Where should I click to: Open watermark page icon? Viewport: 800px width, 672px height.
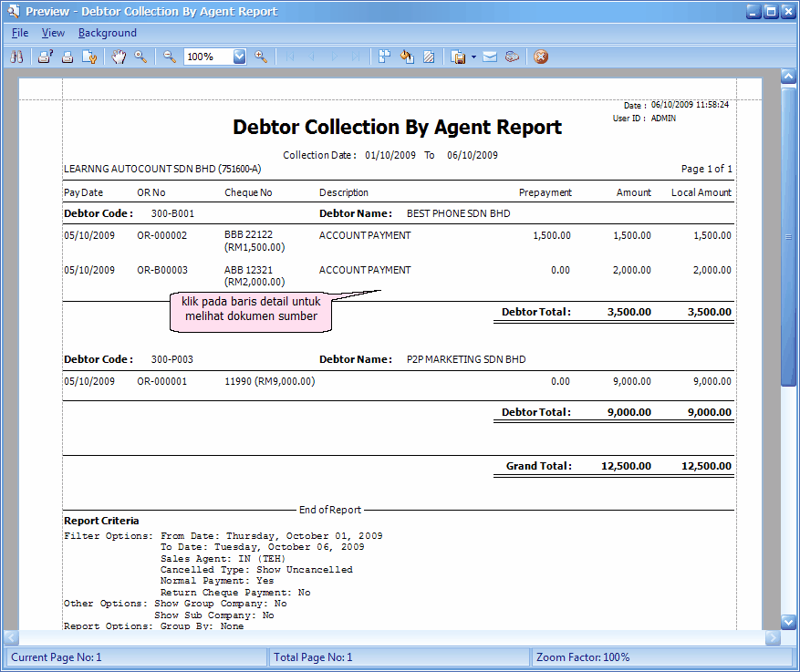pos(429,57)
